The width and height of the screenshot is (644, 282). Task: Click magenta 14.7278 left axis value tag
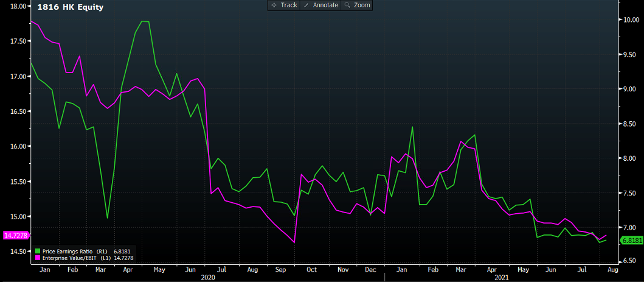[15, 235]
